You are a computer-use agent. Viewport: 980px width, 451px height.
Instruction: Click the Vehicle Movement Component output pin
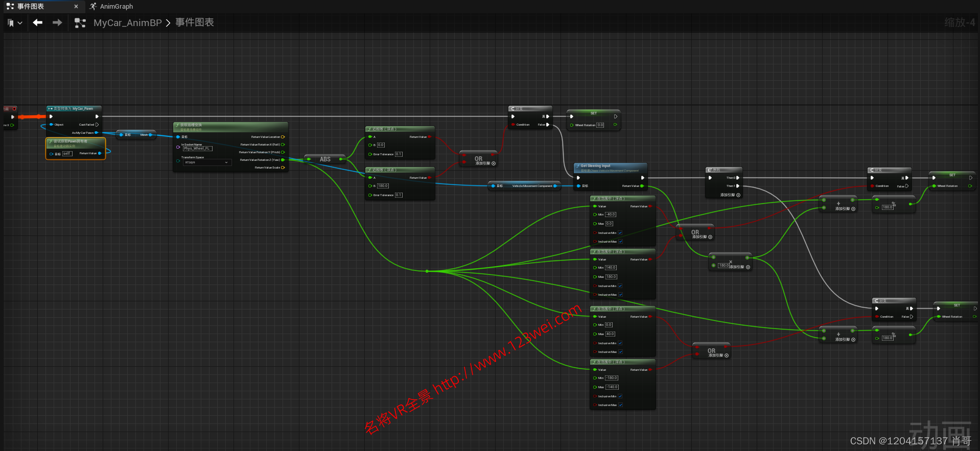[556, 186]
